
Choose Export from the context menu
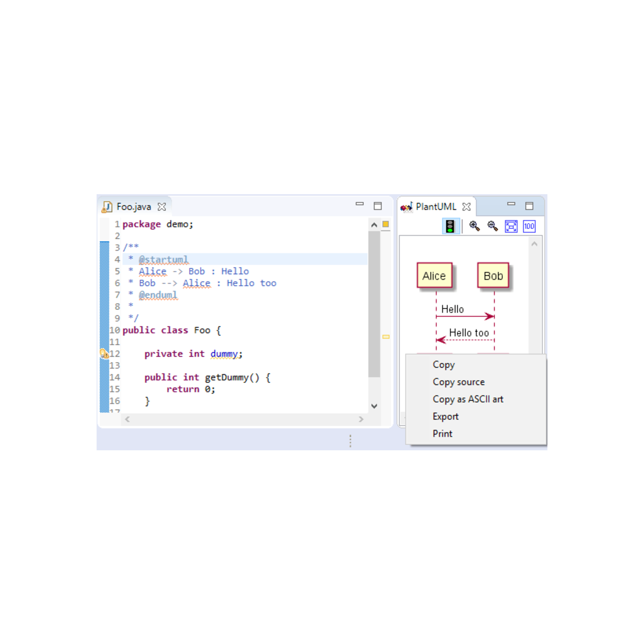point(445,417)
